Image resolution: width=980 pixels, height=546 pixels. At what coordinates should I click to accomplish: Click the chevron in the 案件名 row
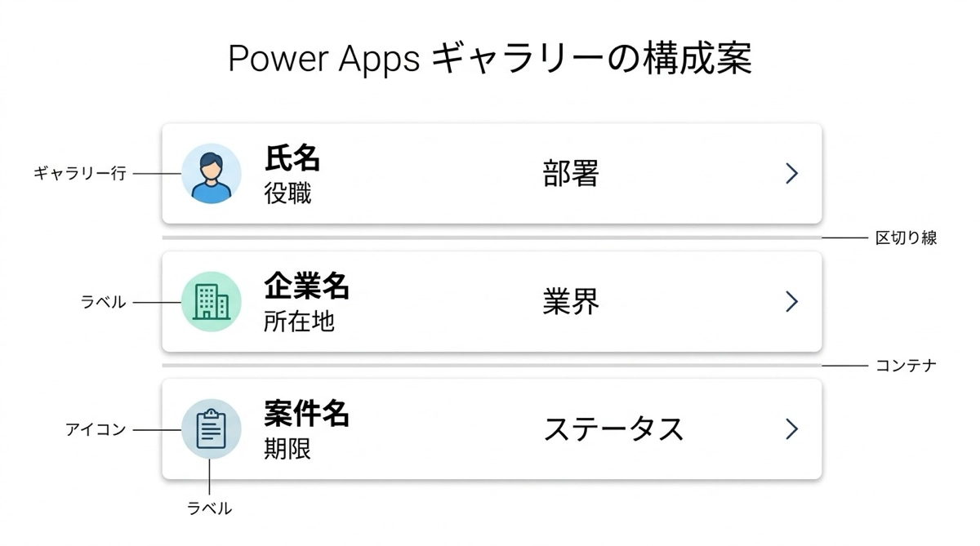click(791, 429)
